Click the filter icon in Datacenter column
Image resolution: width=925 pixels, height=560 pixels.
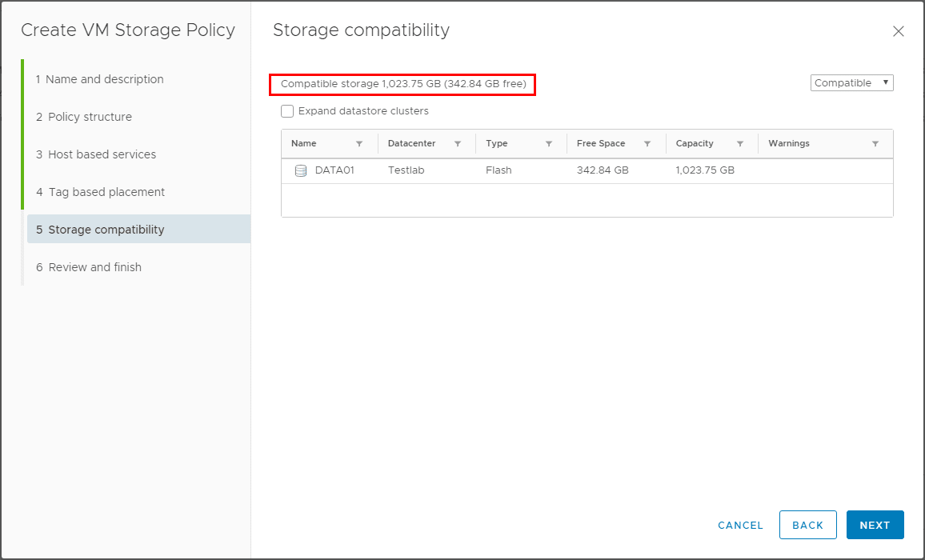point(458,144)
